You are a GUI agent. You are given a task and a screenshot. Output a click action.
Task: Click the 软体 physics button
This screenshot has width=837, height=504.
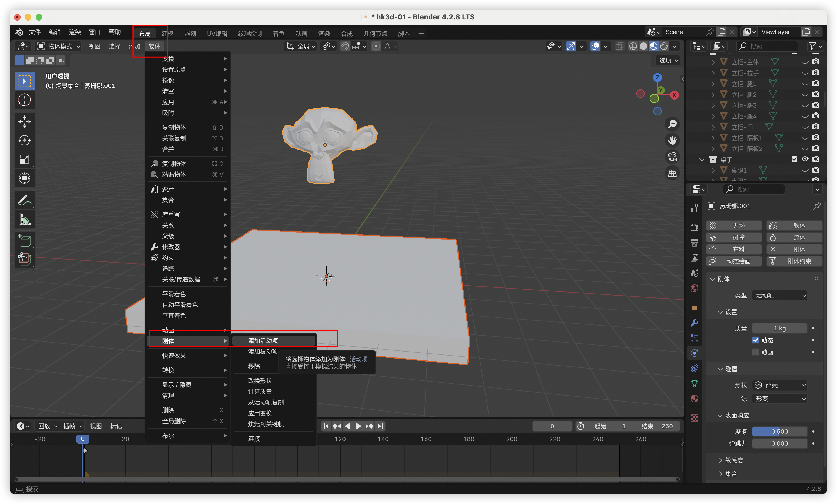tap(794, 226)
